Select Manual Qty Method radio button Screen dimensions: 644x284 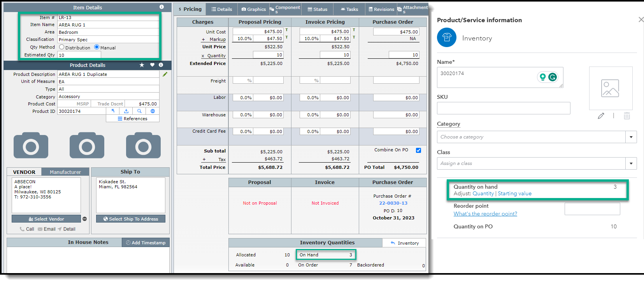click(x=97, y=47)
